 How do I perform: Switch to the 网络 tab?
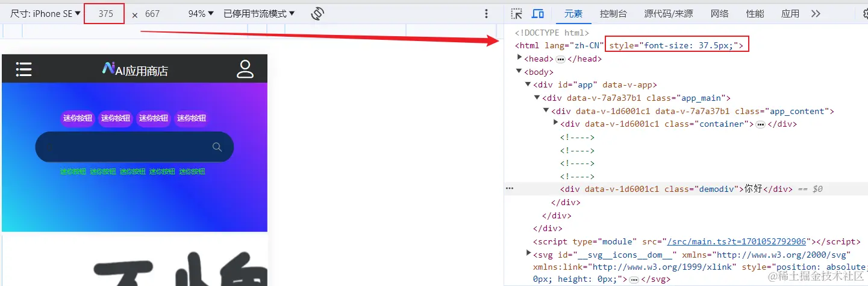click(719, 13)
